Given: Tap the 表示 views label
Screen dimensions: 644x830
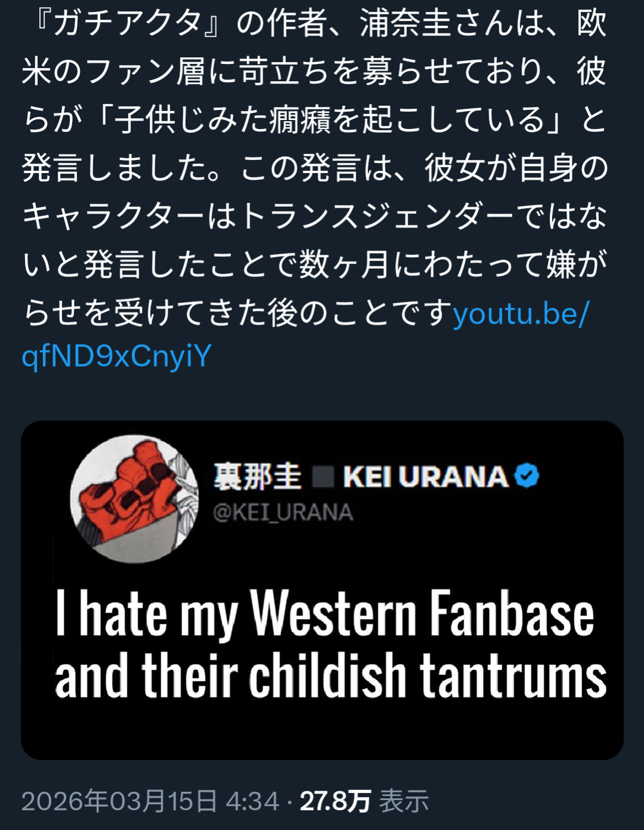Looking at the screenshot, I should 404,801.
